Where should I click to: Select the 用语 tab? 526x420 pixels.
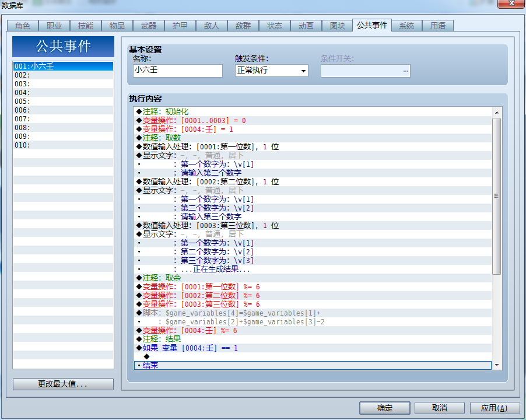[x=438, y=26]
